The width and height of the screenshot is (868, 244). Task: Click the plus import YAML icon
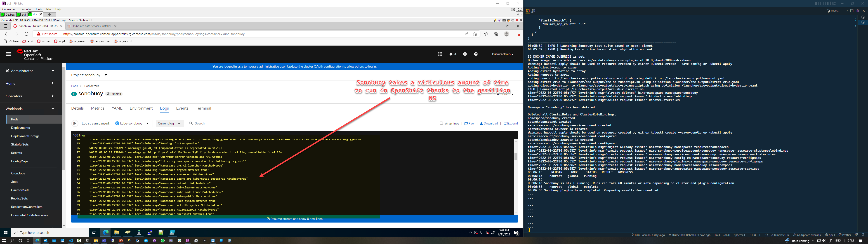[x=465, y=54]
